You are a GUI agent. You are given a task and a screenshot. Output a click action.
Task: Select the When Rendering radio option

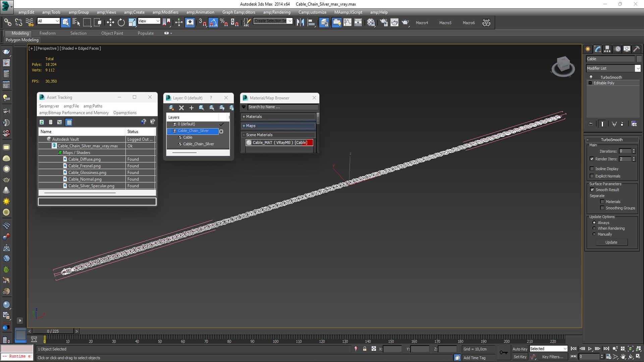(x=594, y=228)
